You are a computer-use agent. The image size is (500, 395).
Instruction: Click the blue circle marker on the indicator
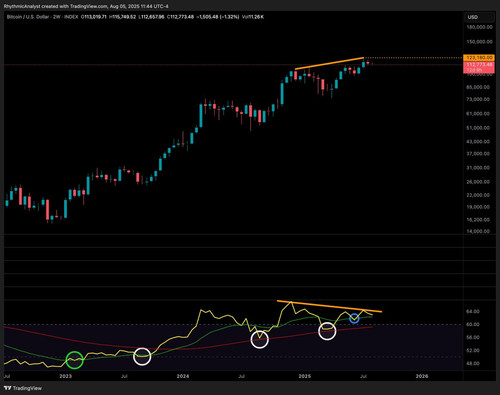point(354,319)
